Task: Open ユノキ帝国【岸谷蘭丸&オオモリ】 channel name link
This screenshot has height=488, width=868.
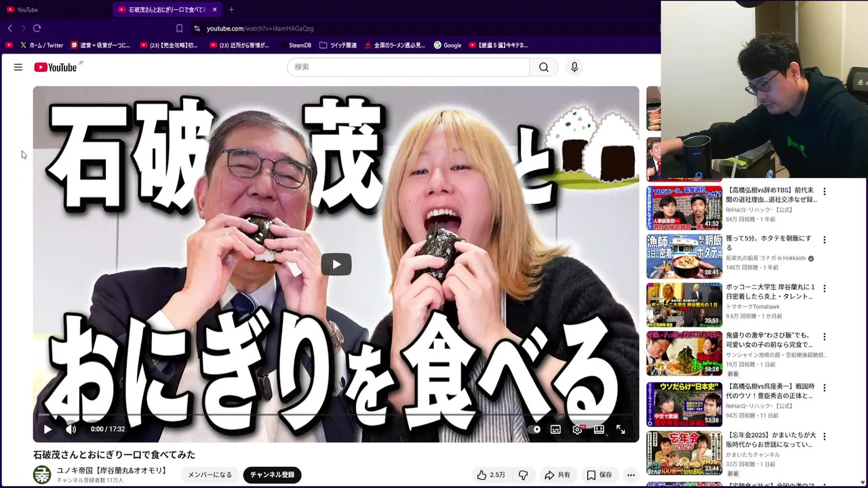Action: coord(112,470)
